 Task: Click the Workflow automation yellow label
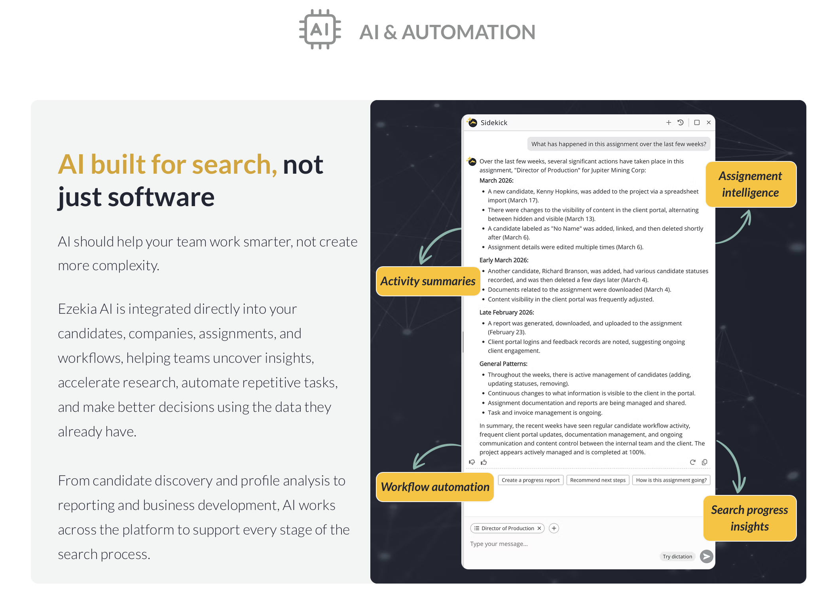point(435,487)
